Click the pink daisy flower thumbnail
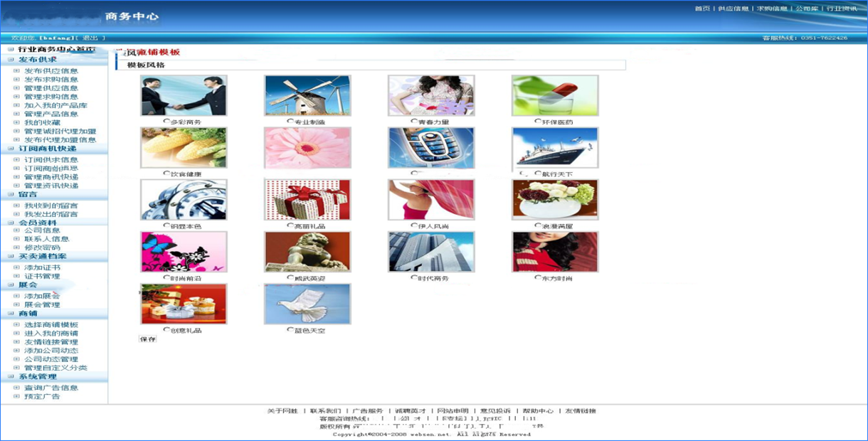Image resolution: width=868 pixels, height=441 pixels. [307, 148]
